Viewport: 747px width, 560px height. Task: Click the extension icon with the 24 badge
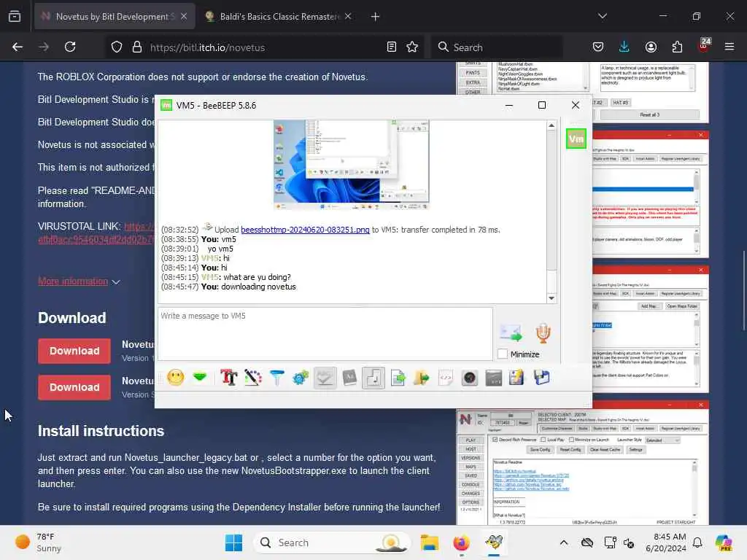704,46
